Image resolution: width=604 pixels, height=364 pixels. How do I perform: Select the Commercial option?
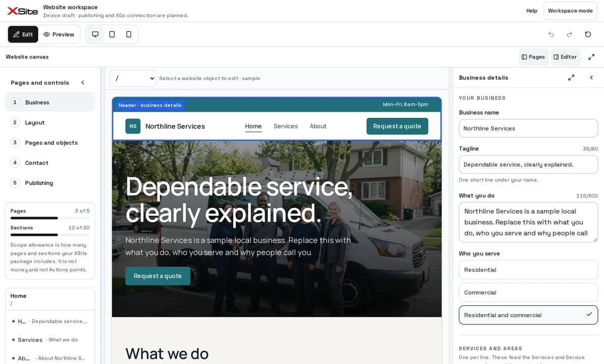pos(528,293)
